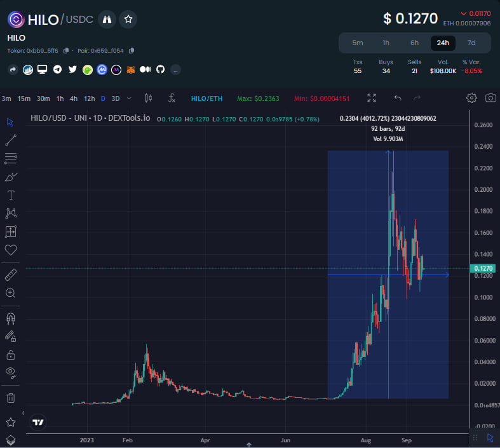Open the project website monitor icon
The width and height of the screenshot is (500, 448).
[42, 69]
